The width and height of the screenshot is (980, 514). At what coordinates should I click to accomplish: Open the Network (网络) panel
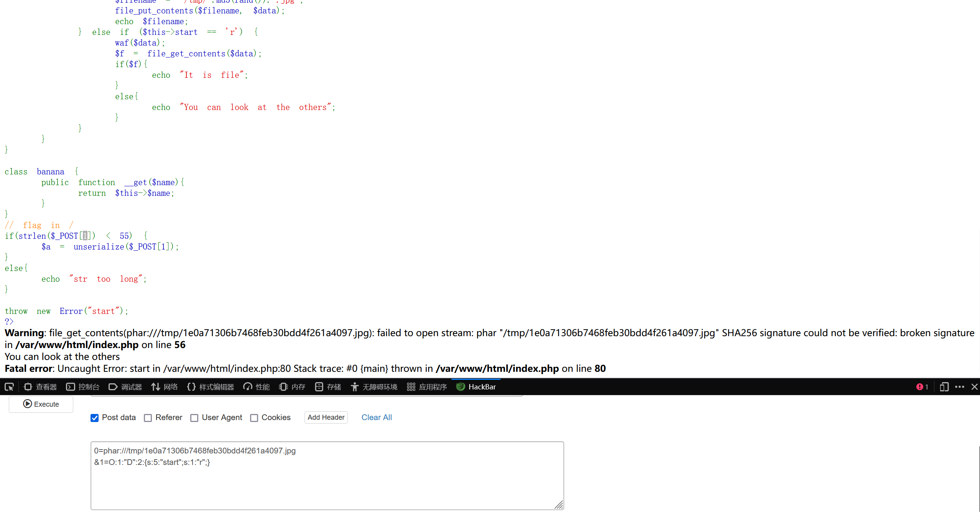pyautogui.click(x=165, y=387)
